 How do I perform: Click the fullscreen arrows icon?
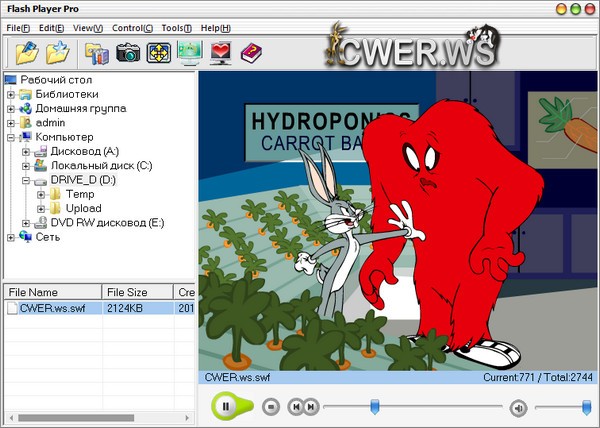[158, 53]
